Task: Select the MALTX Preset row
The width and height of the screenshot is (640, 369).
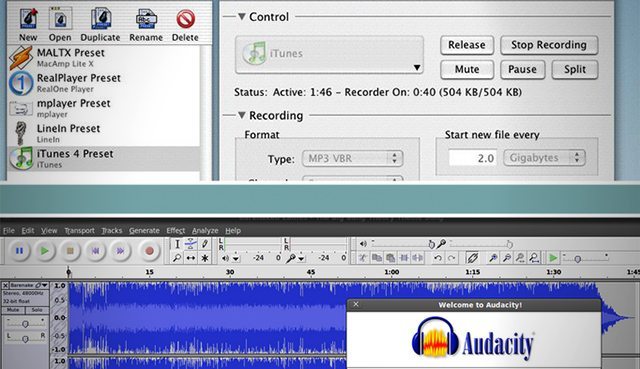Action: point(104,58)
